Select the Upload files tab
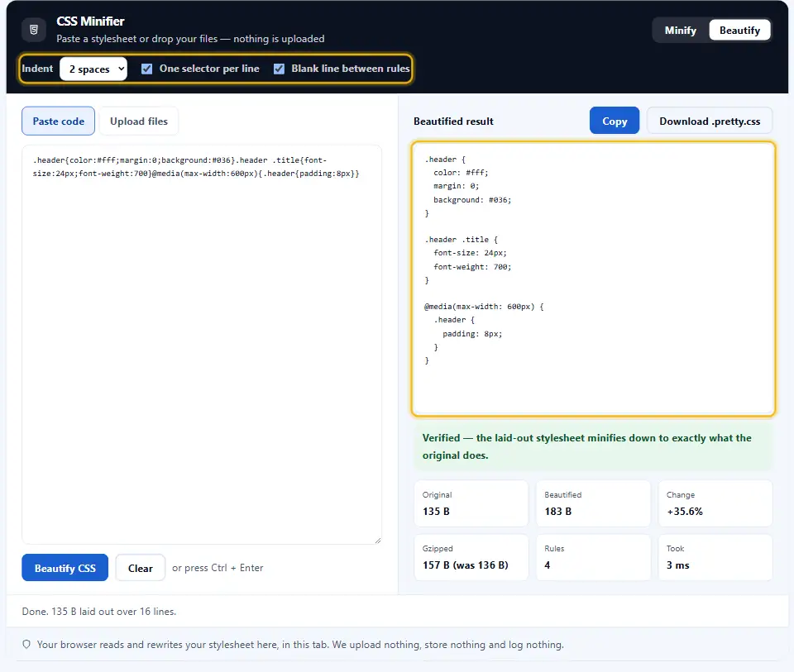Screen dimensions: 794x672 (139, 121)
